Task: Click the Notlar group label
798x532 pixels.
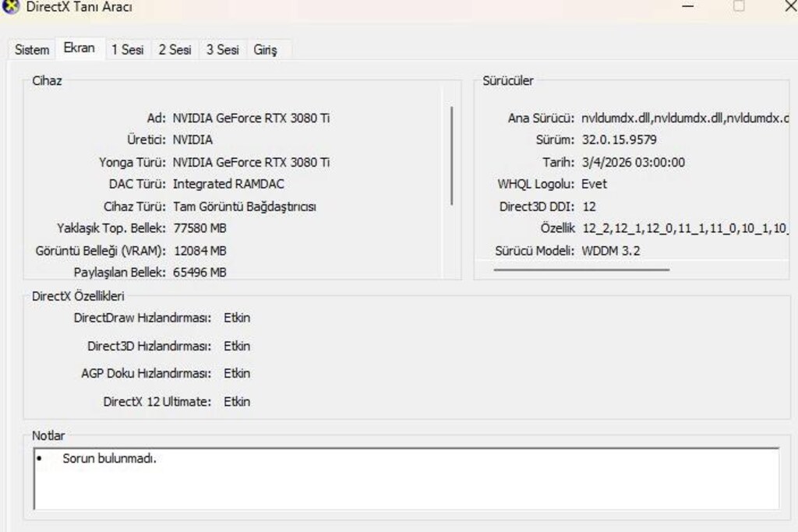Action: tap(48, 436)
